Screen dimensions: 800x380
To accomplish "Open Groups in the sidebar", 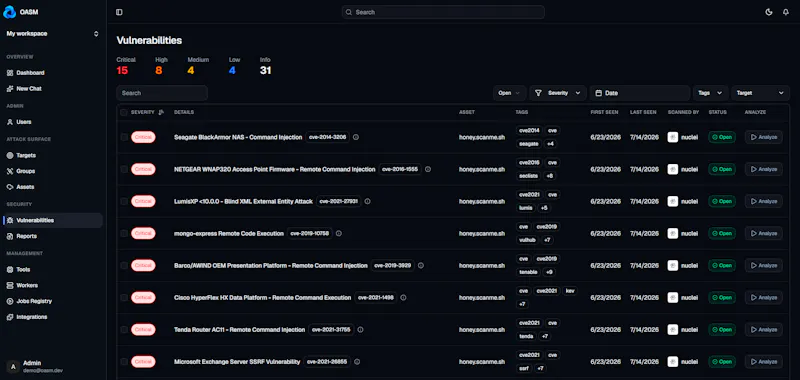I will (53, 171).
